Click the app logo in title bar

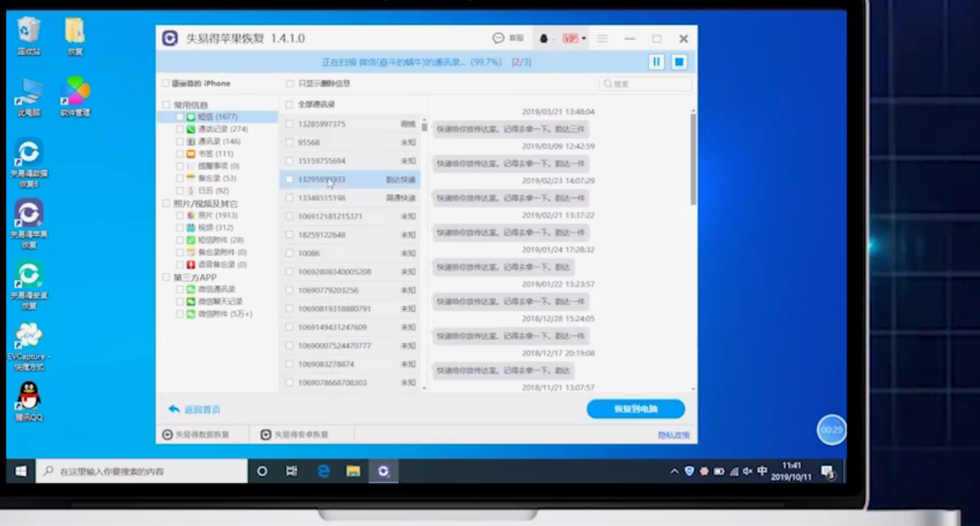(170, 38)
